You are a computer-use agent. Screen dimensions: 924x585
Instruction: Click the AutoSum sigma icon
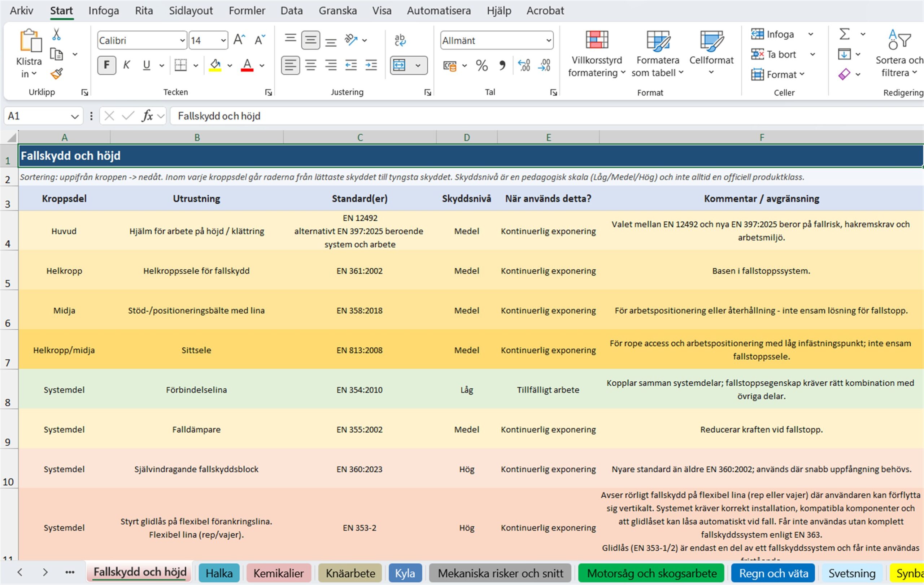844,34
